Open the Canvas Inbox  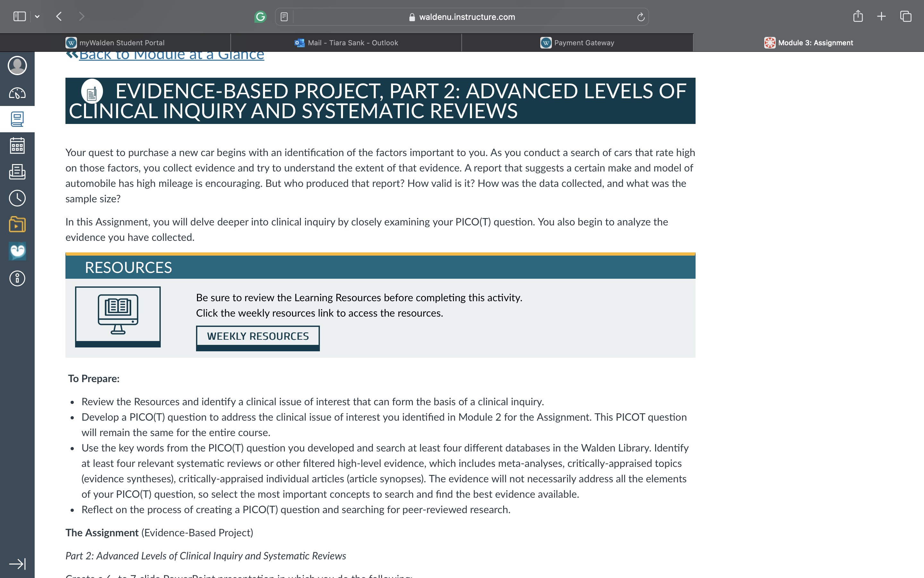pyautogui.click(x=17, y=172)
